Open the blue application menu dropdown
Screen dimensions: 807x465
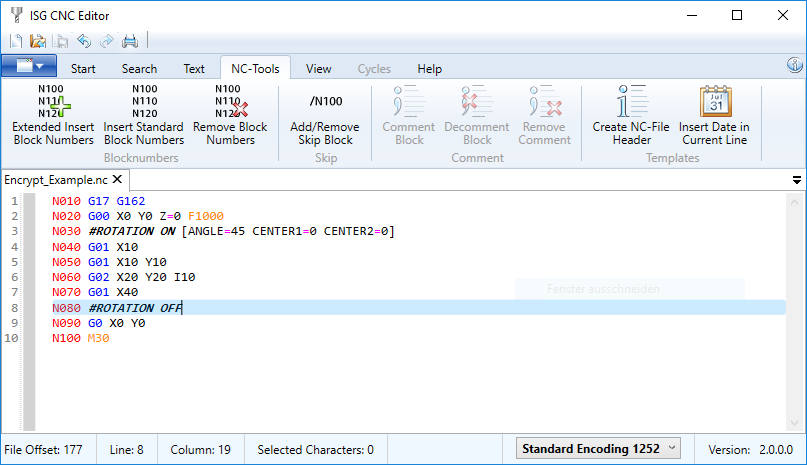(29, 66)
